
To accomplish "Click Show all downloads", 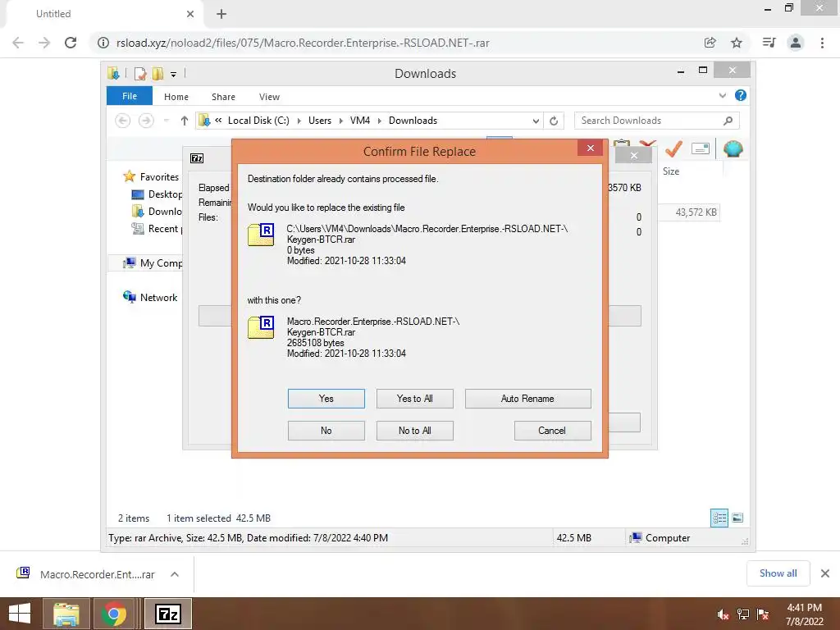I will click(778, 573).
